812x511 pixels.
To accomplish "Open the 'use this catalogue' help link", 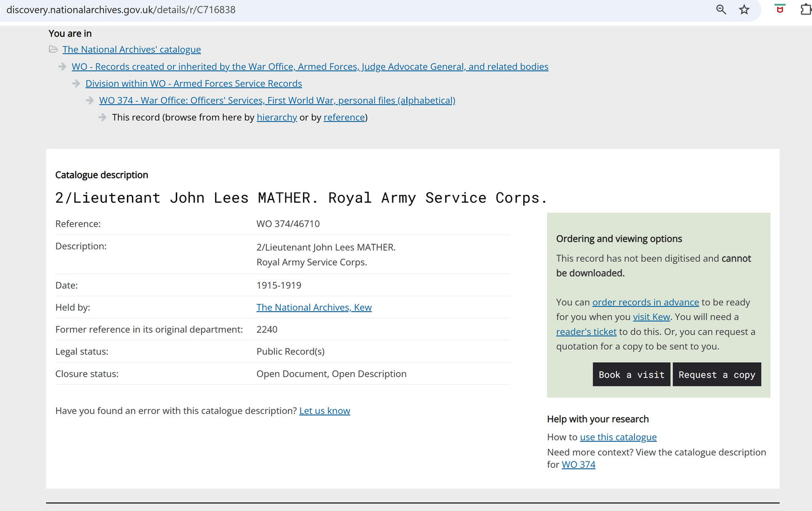I will [618, 437].
